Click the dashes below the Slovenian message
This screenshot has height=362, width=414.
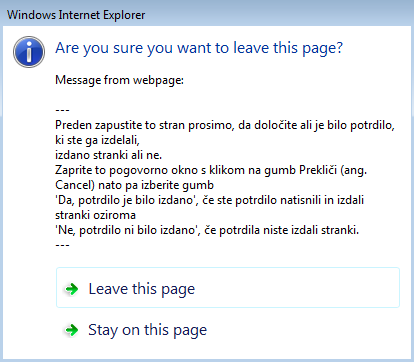click(x=62, y=245)
